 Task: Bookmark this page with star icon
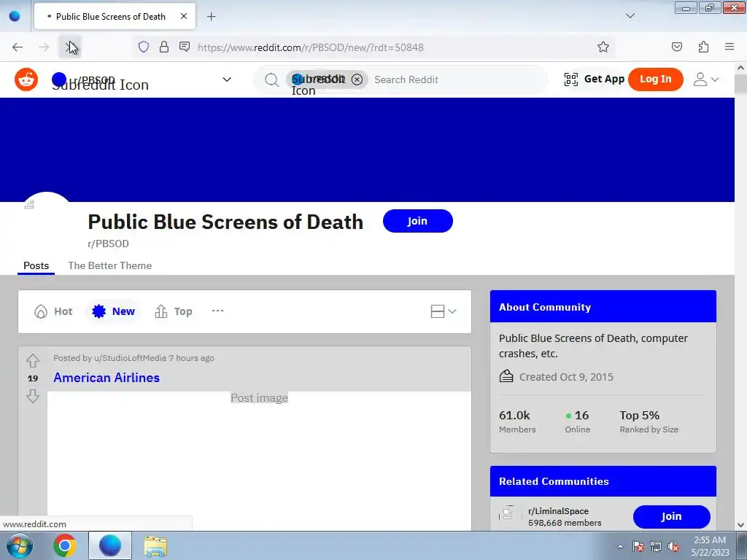pyautogui.click(x=603, y=47)
